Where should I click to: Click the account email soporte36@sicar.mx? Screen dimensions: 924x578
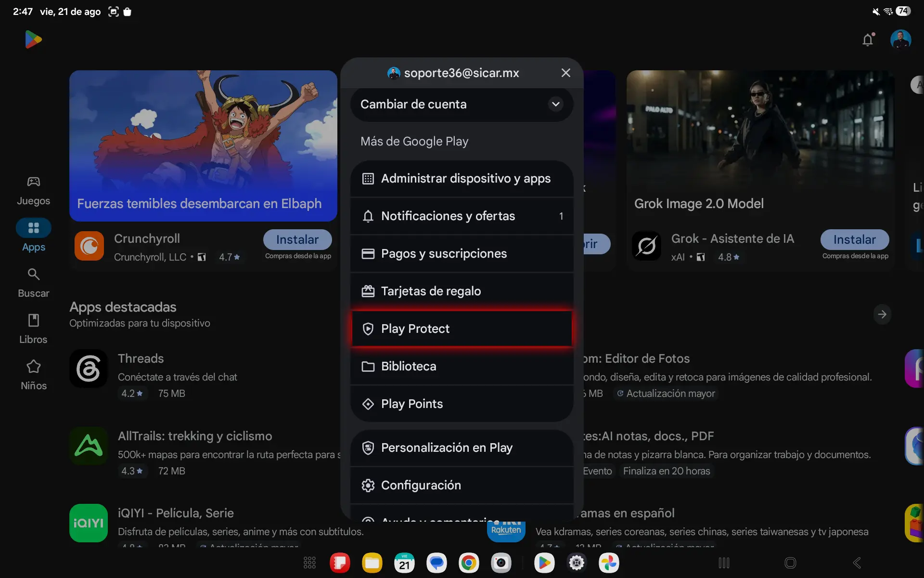pos(461,73)
